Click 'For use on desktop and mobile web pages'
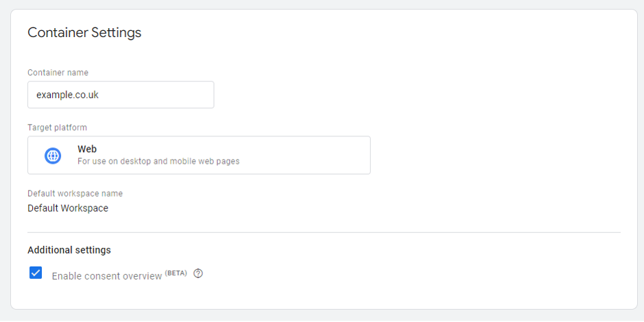 [158, 161]
